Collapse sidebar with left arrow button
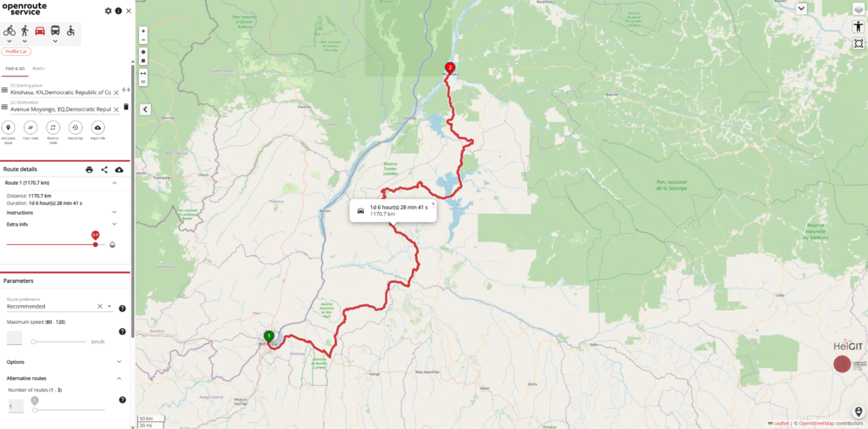This screenshot has height=429, width=868. (x=145, y=109)
